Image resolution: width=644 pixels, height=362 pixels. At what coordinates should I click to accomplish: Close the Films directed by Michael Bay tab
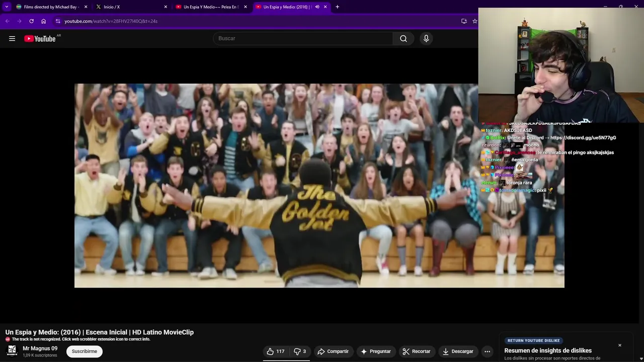pyautogui.click(x=86, y=7)
